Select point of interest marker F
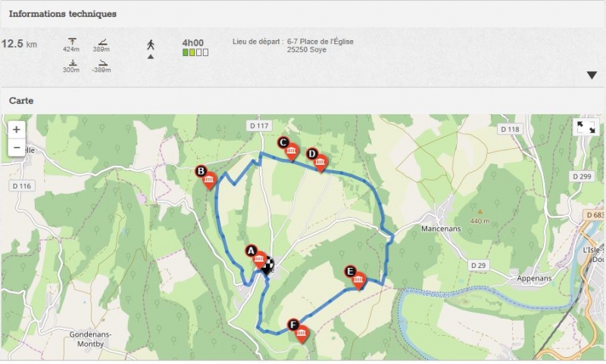This screenshot has width=606, height=364. 298,331
